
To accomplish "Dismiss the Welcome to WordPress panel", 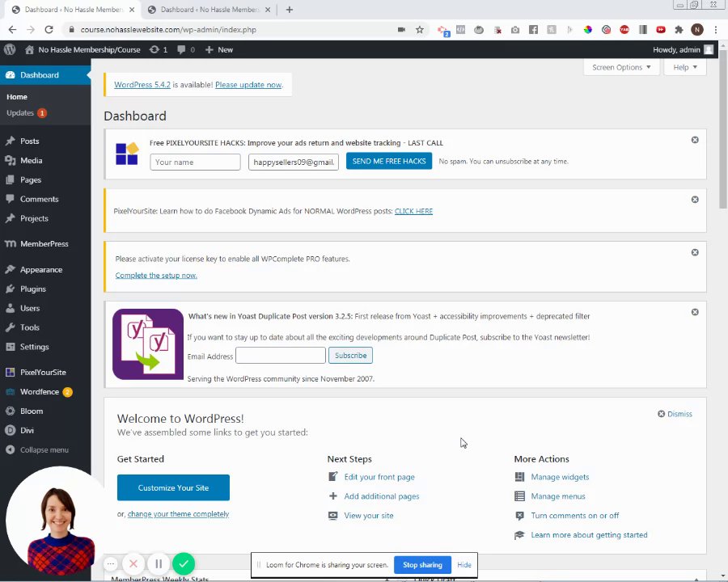I will point(675,414).
